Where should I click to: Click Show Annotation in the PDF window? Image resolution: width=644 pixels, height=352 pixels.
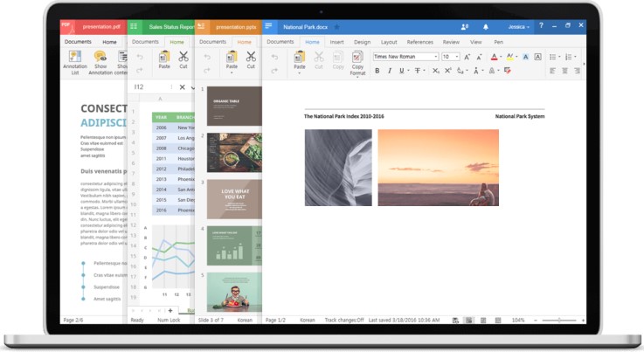[x=100, y=62]
